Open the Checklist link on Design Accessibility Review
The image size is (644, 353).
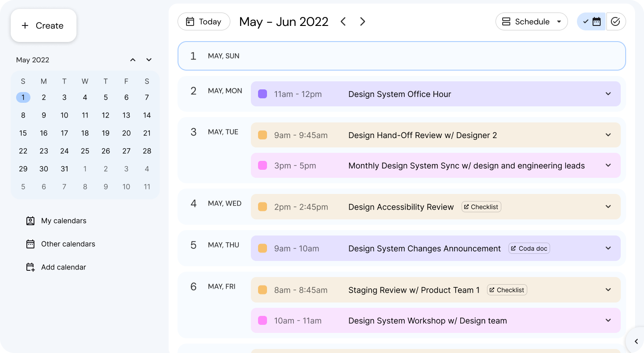coord(481,206)
